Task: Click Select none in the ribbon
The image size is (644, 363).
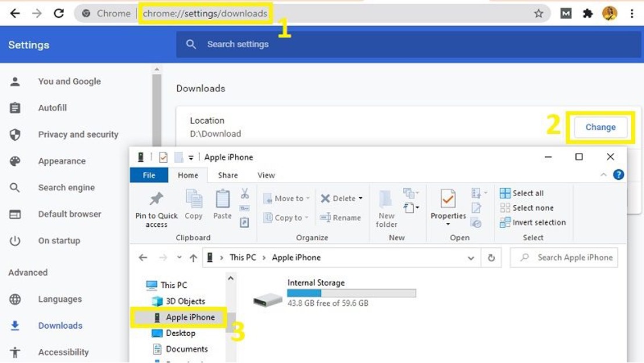Action: (527, 208)
